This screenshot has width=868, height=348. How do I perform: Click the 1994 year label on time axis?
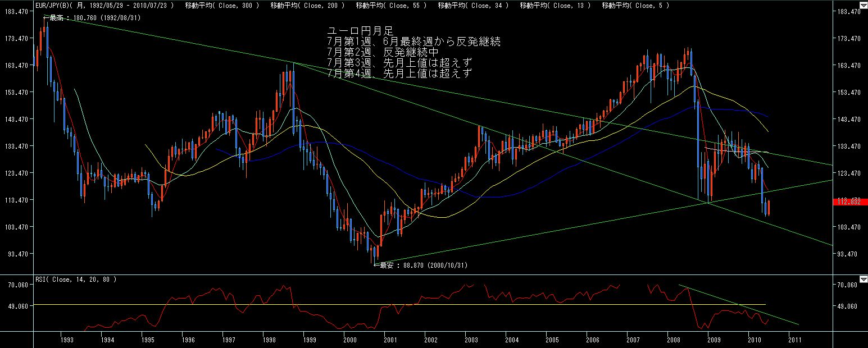click(107, 340)
